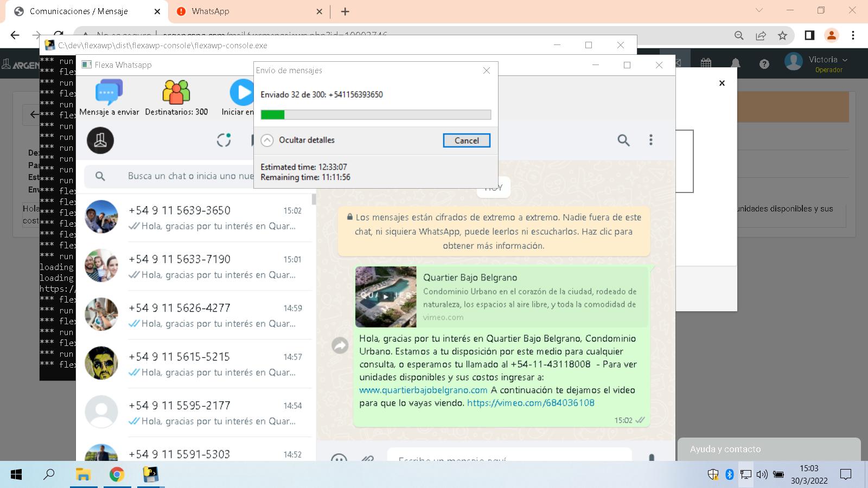868x488 pixels.
Task: Open Destinatarios: 300 people icon
Action: click(176, 92)
